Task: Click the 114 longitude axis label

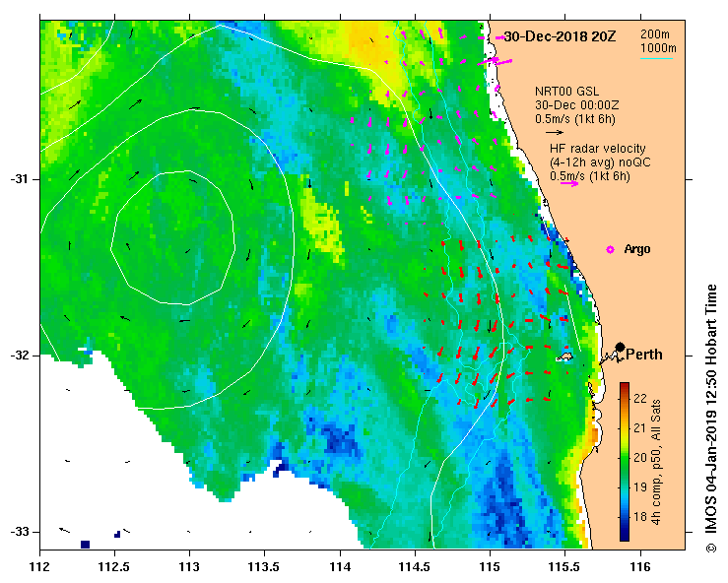Action: [x=340, y=567]
